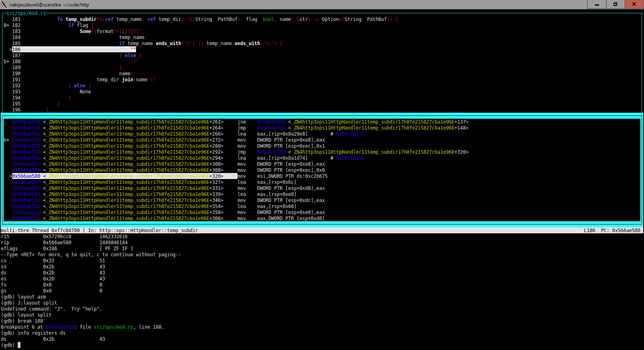644x350 pixels.
Task: Toggle assembly breakpoint marker beside 0x566ae550
Action: [6, 140]
